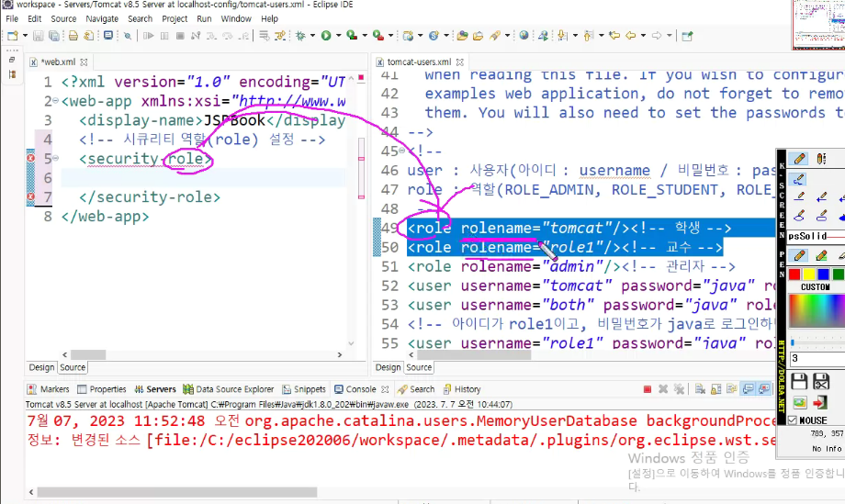Open the Project menu

pyautogui.click(x=175, y=19)
